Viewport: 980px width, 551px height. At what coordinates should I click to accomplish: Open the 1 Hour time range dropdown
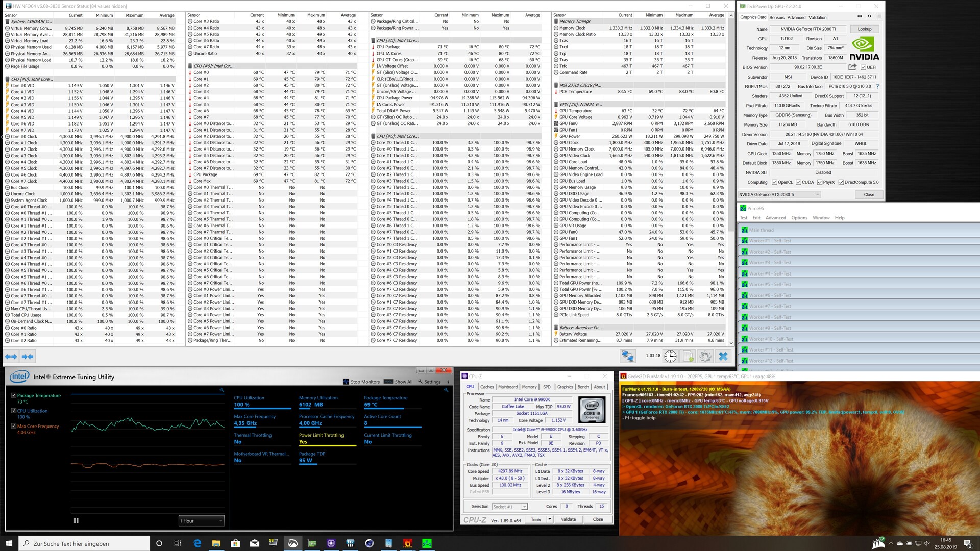coord(201,521)
